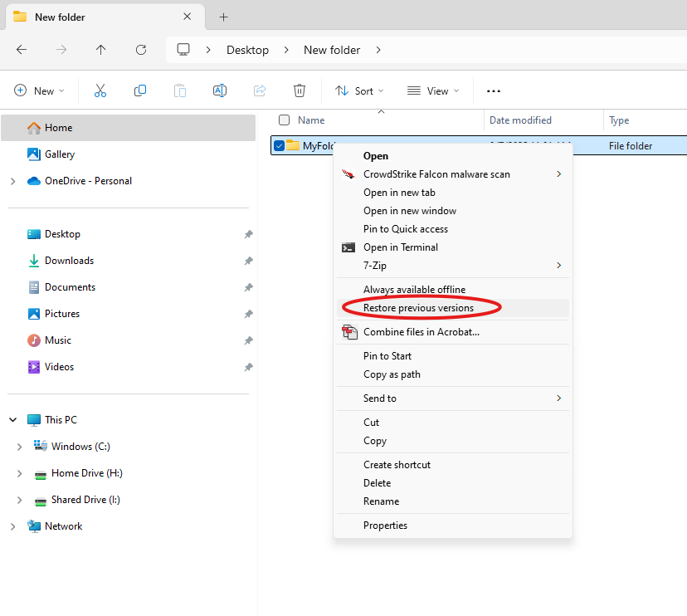Image resolution: width=687 pixels, height=616 pixels.
Task: Toggle the select-all checkbox in the Name header
Action: tap(284, 120)
